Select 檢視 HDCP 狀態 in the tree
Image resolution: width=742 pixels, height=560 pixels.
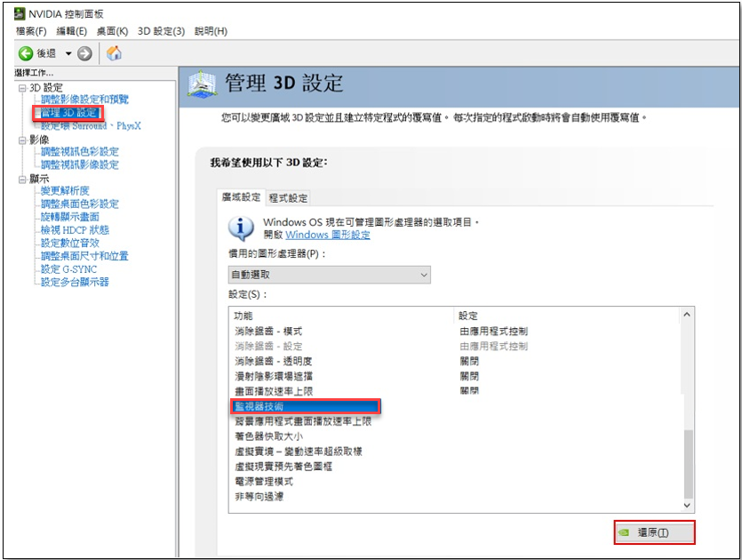tap(75, 230)
